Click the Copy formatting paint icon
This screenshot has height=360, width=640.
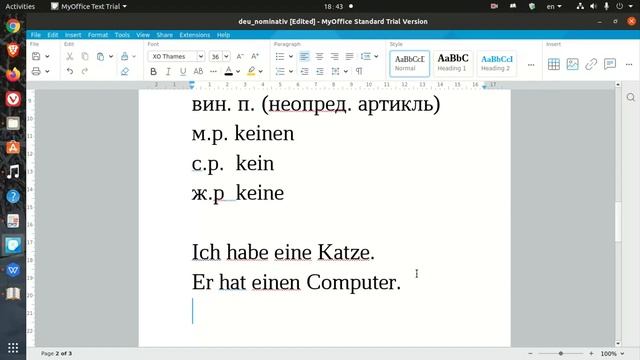[x=124, y=56]
